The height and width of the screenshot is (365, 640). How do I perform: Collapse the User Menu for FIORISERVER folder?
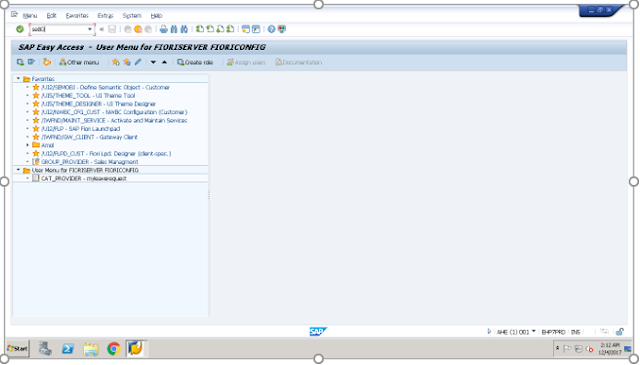18,170
